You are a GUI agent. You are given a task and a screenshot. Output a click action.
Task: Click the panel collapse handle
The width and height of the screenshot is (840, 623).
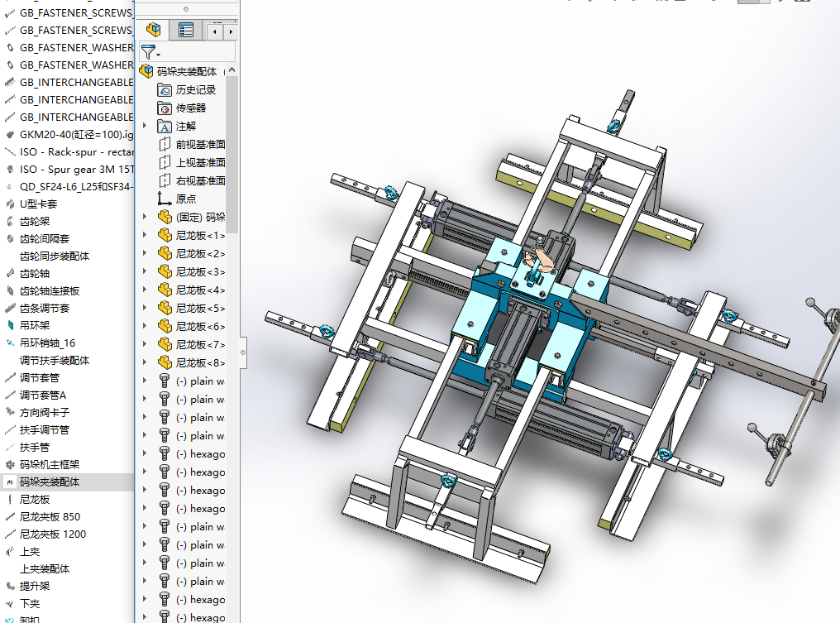tap(243, 352)
